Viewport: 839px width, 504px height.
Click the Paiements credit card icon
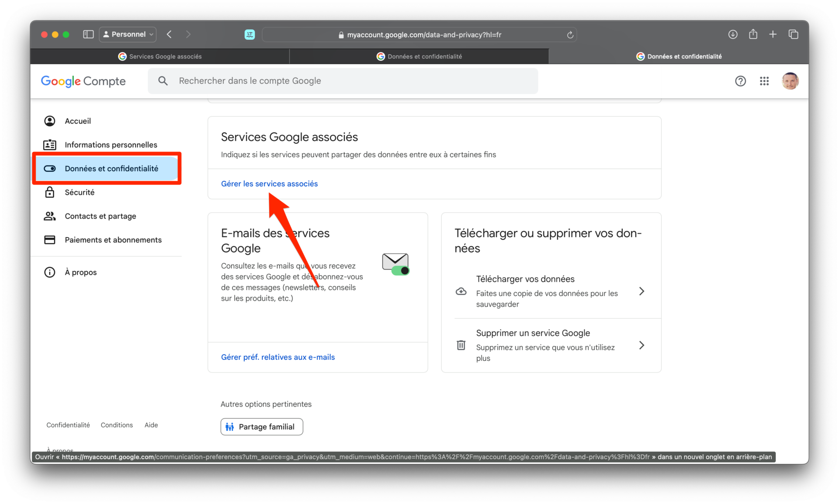[50, 240]
